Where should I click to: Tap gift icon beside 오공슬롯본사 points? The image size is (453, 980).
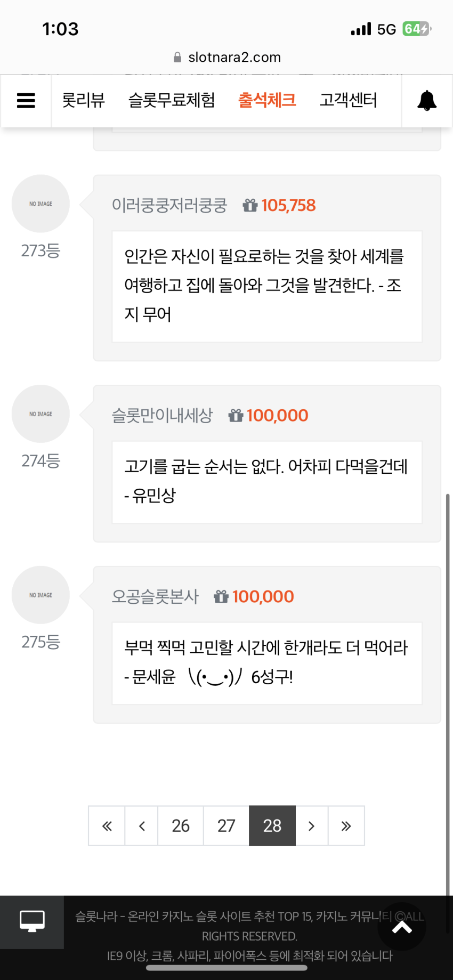click(x=221, y=596)
